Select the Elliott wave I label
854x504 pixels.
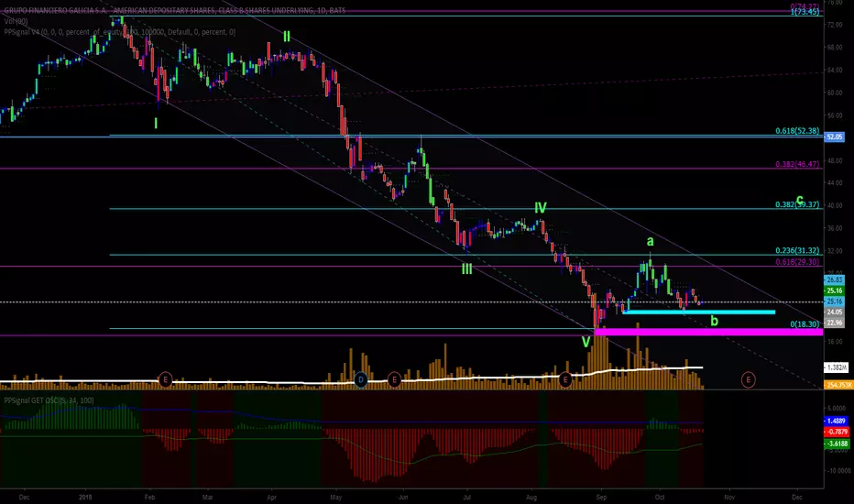(x=156, y=123)
